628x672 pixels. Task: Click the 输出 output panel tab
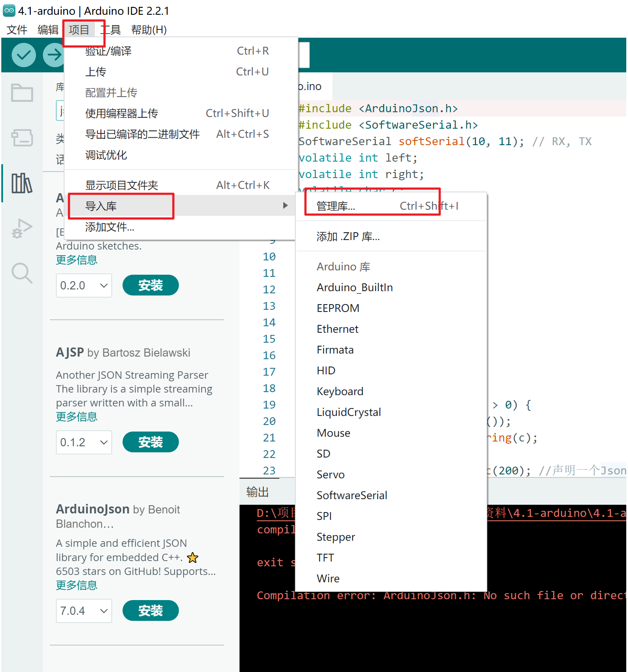tap(258, 492)
